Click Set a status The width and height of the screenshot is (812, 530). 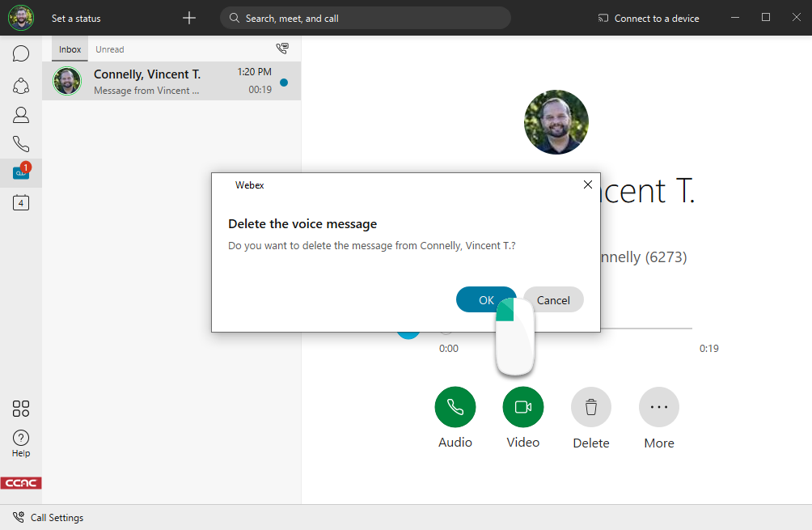click(76, 18)
